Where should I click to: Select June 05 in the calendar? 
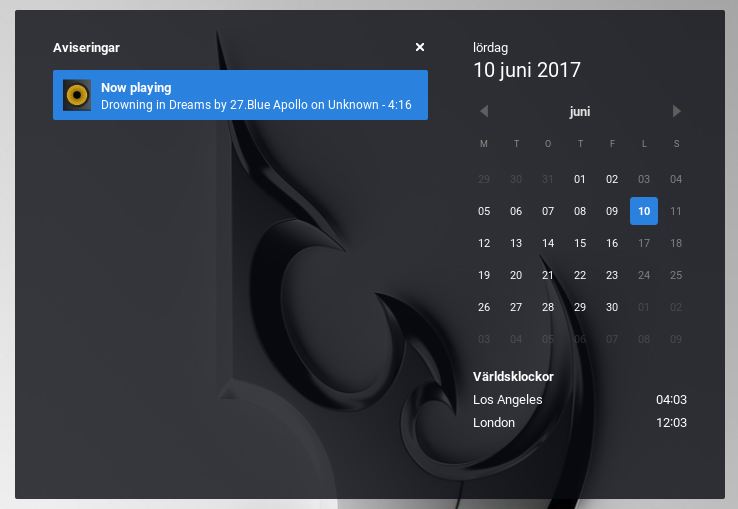[484, 211]
